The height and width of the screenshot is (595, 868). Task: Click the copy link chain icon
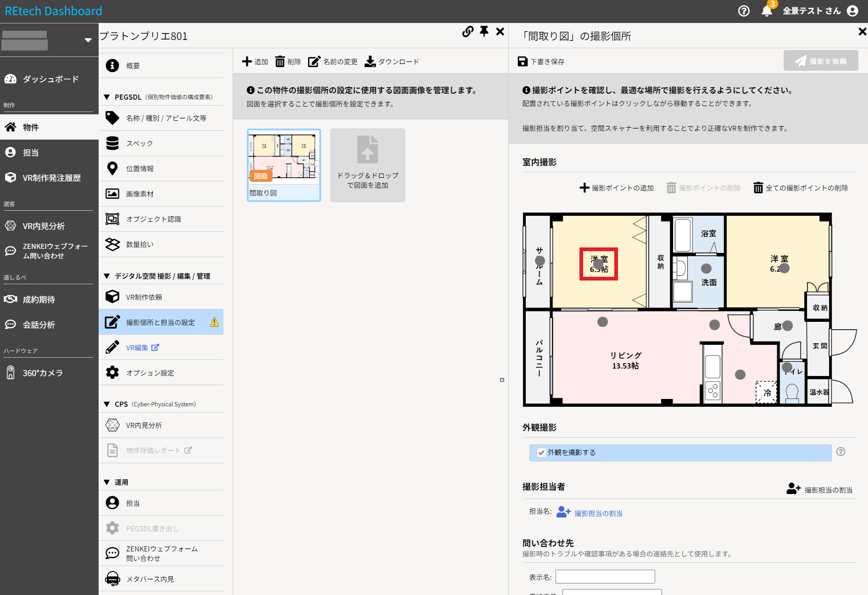tap(467, 32)
